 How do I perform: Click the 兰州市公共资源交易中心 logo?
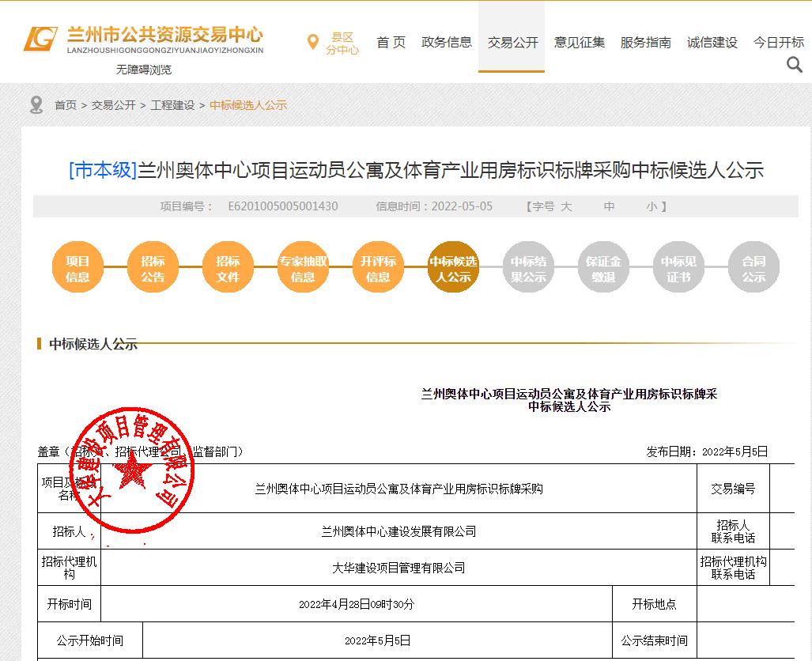pos(142,38)
